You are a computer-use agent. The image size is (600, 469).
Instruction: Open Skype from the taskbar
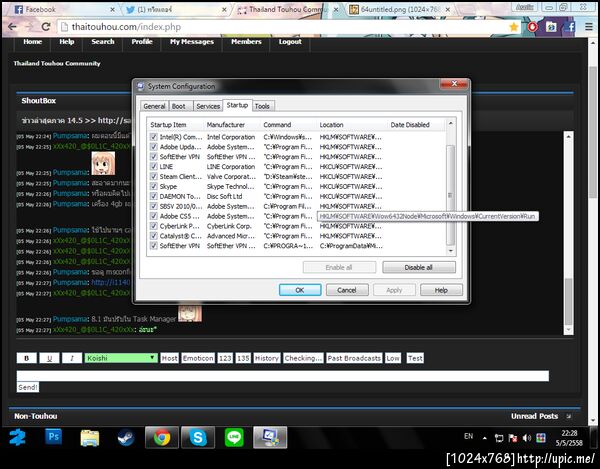[x=198, y=437]
